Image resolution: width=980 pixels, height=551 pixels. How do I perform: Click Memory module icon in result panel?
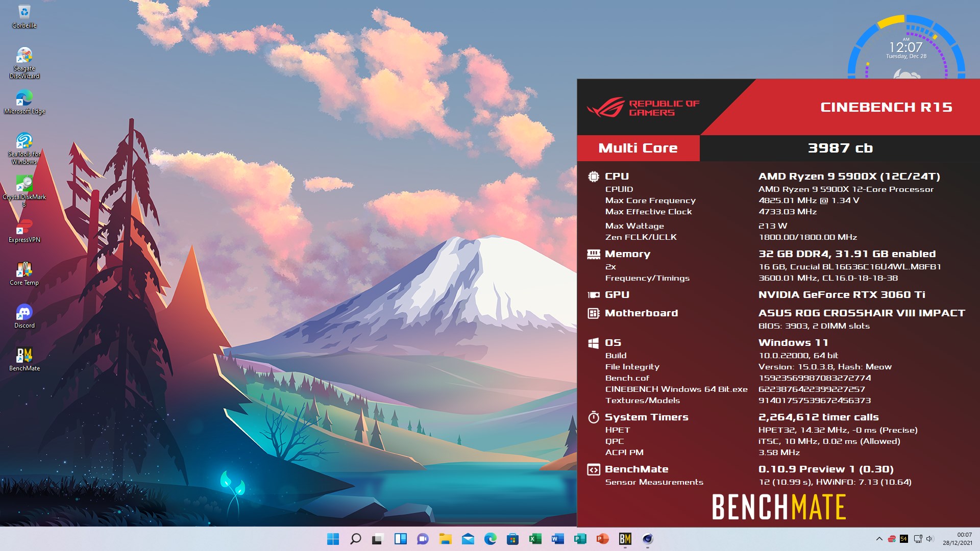[593, 254]
